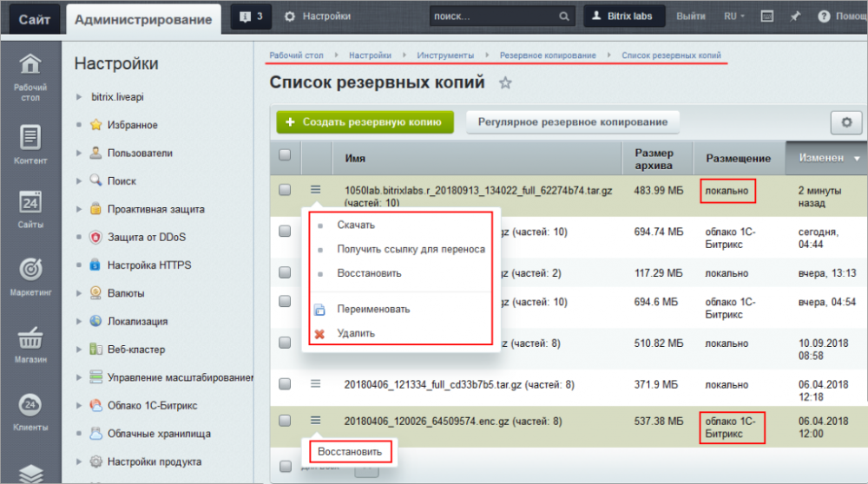
Task: Open the Магазин basket icon
Action: coord(30,338)
